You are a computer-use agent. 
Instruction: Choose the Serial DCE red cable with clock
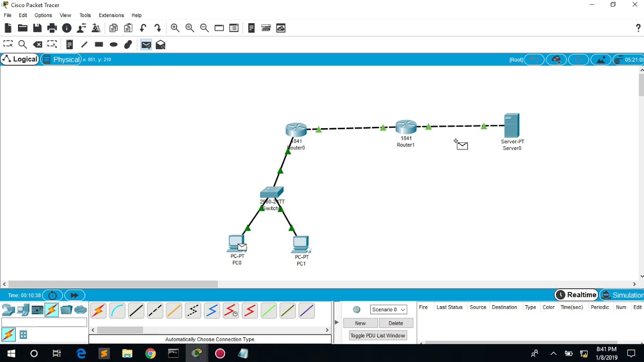pyautogui.click(x=230, y=311)
